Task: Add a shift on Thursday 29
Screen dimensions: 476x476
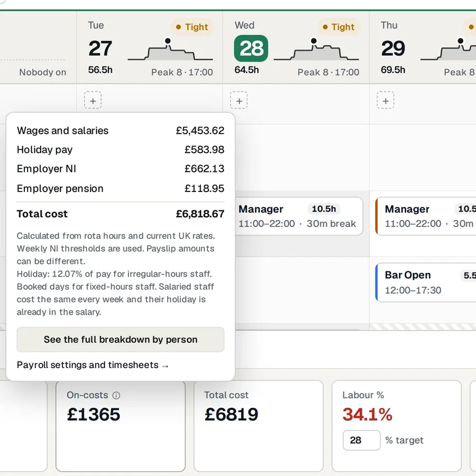Action: (386, 100)
